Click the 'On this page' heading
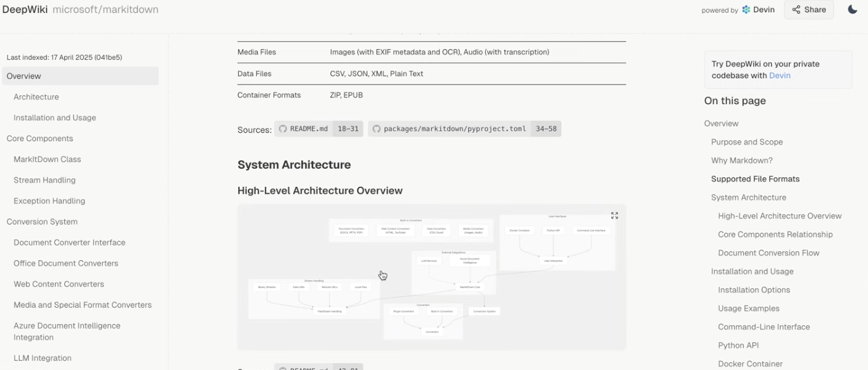Viewport: 868px width, 370px height. coord(735,101)
